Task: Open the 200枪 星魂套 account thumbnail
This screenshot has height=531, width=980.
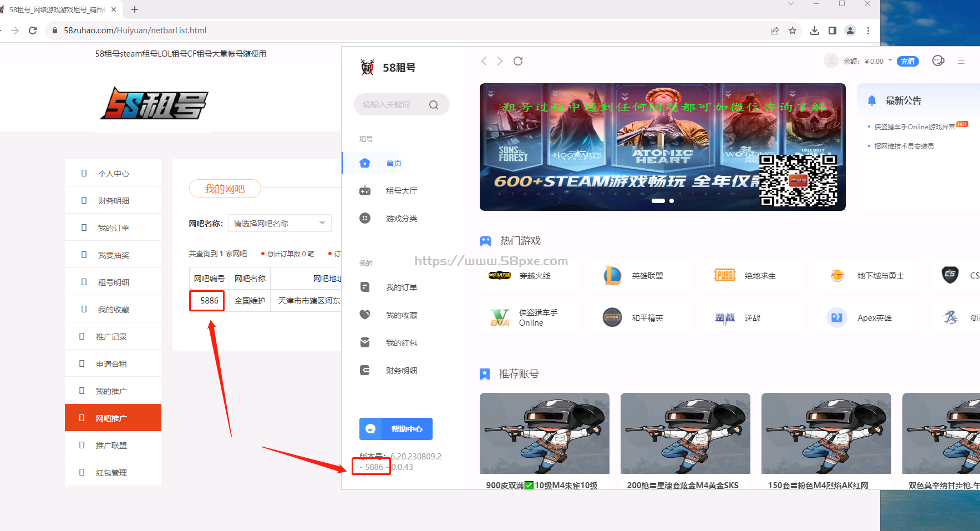Action: click(x=686, y=433)
